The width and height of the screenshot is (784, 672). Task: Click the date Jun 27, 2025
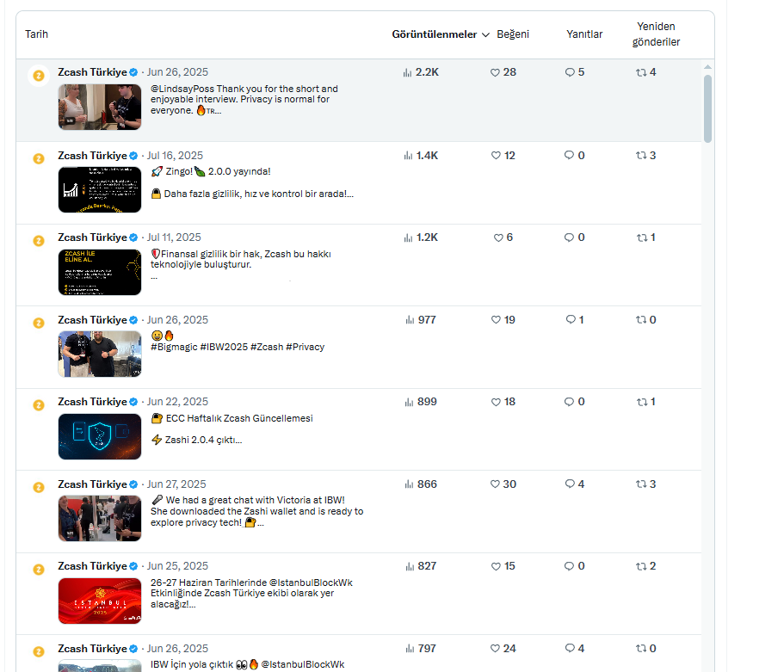(176, 484)
